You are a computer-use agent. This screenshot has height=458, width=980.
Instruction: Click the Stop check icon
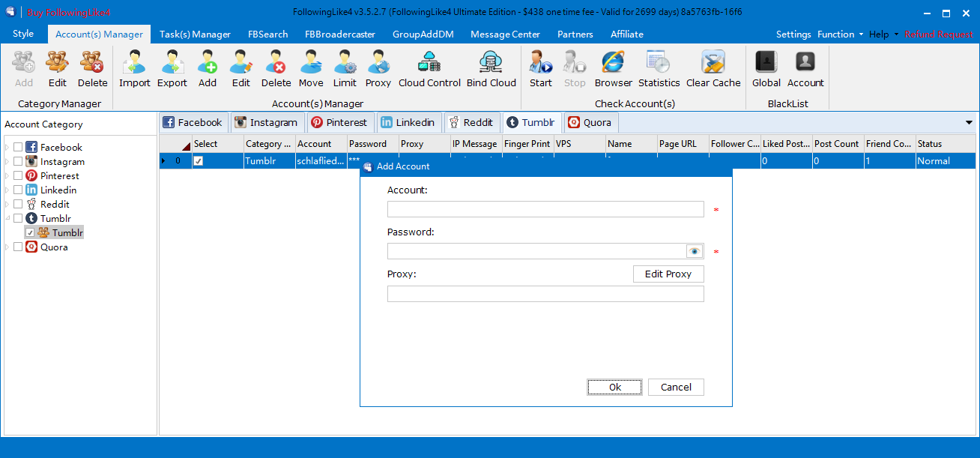575,69
